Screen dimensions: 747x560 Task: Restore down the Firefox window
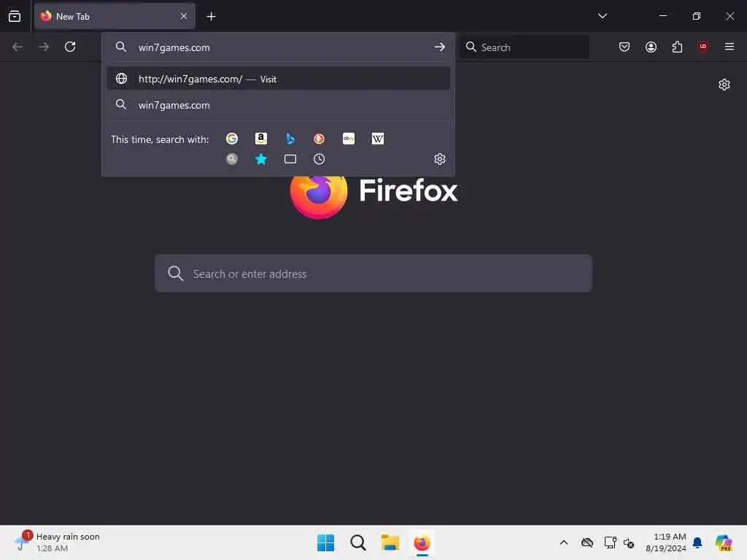[696, 16]
